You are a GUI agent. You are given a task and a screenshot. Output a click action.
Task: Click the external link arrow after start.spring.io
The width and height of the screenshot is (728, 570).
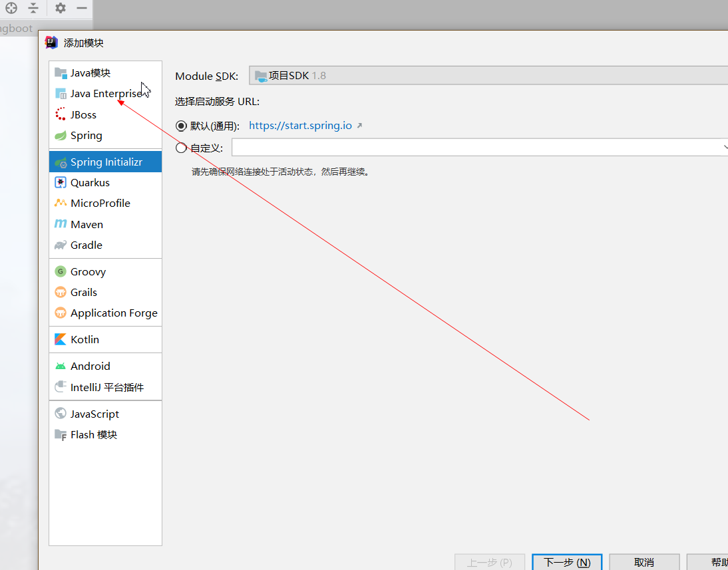[x=359, y=126]
